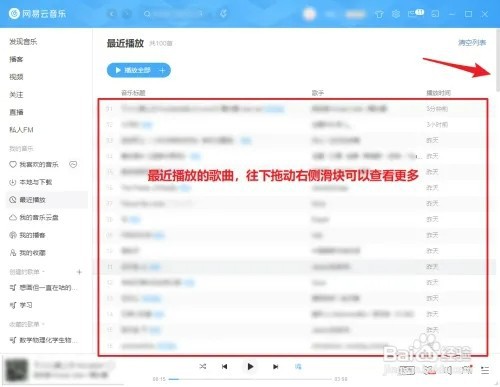The image size is (500, 387).
Task: Select the song row with play time 3分钟前
Action: (x=295, y=109)
